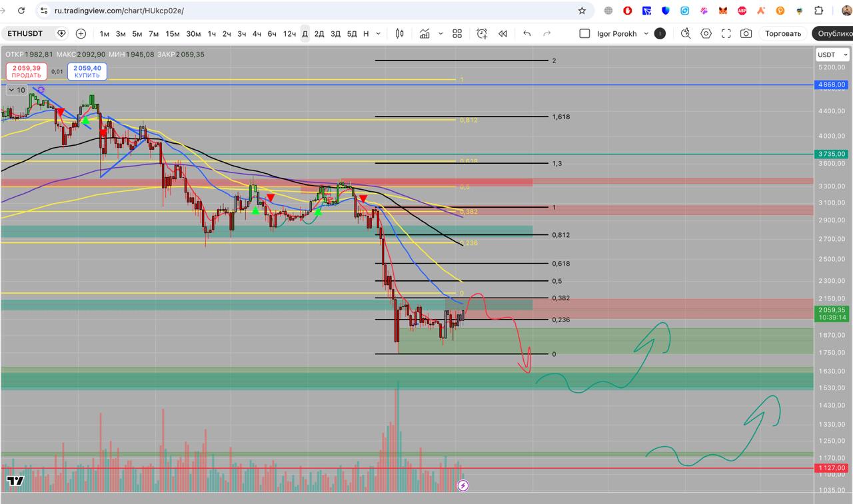Open the candlestick chart type selector

[x=400, y=34]
